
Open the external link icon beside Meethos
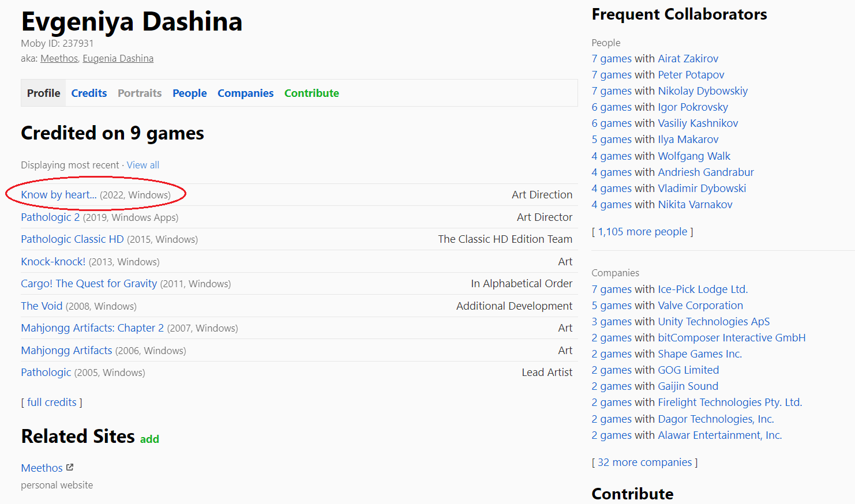(x=70, y=467)
